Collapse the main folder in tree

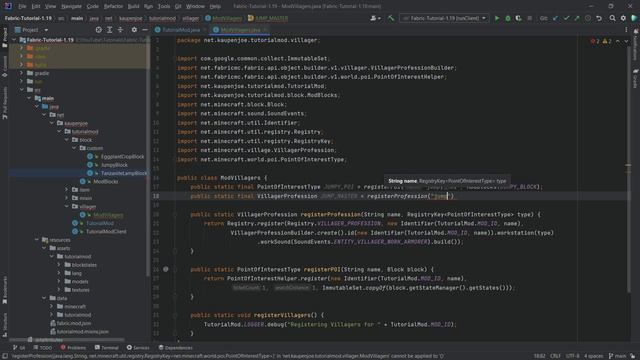(x=29, y=98)
